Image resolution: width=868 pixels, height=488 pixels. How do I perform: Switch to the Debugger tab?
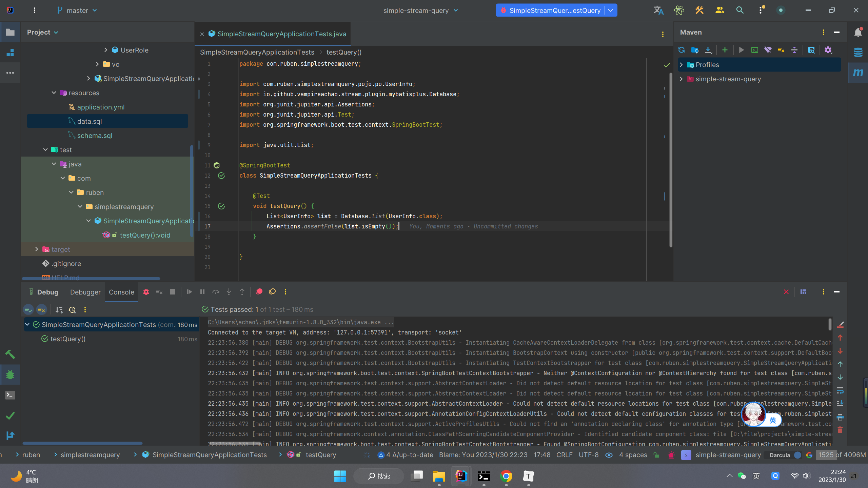click(x=85, y=292)
